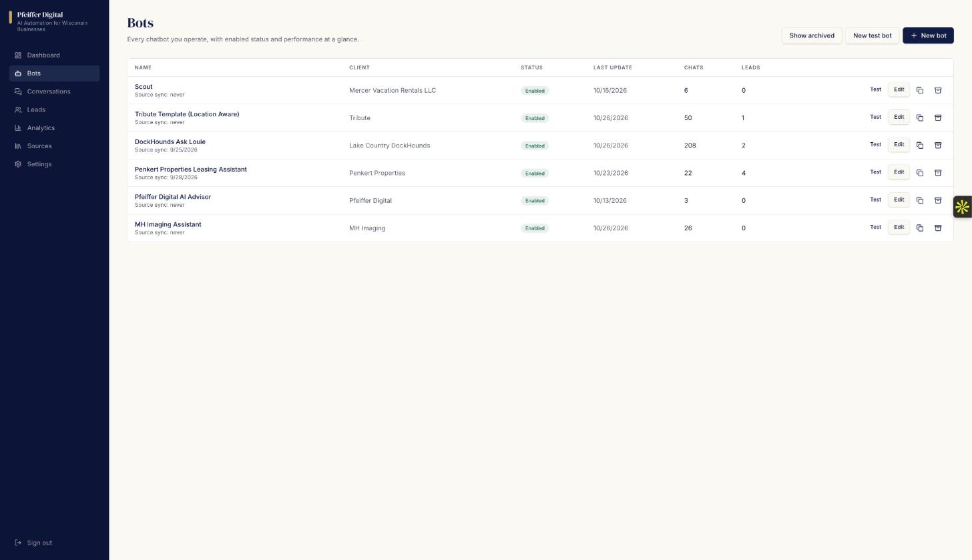Go to Dashboard in the sidebar
Image resolution: width=972 pixels, height=560 pixels.
coord(54,55)
